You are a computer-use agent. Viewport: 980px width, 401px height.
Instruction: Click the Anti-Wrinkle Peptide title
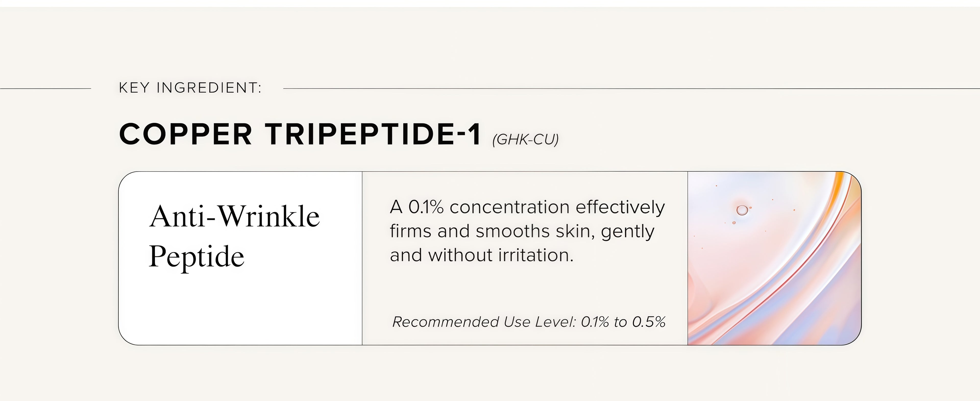[234, 236]
